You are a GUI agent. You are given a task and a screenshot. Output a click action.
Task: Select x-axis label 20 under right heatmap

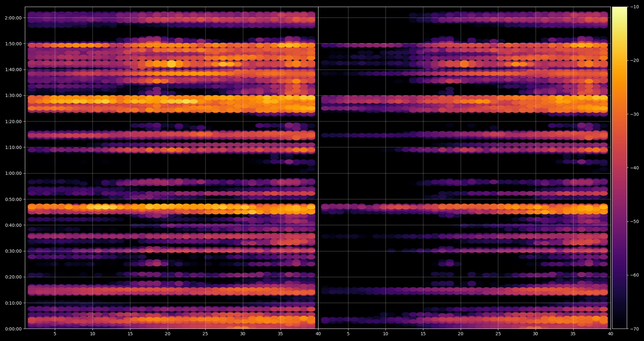coord(461,334)
